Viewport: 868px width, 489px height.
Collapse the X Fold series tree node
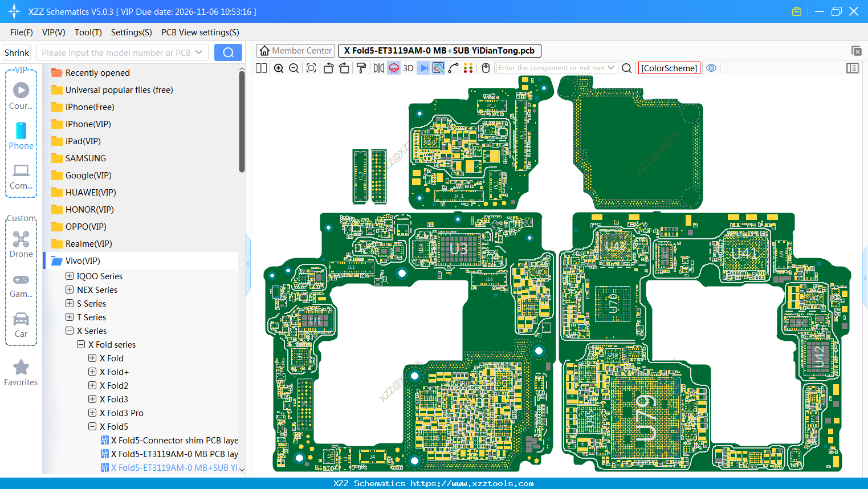pos(80,344)
